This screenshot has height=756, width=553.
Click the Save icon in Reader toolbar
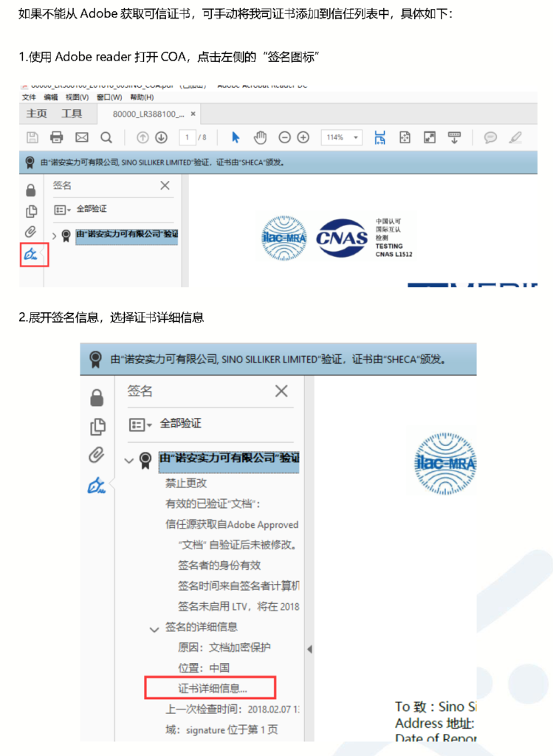click(x=32, y=137)
